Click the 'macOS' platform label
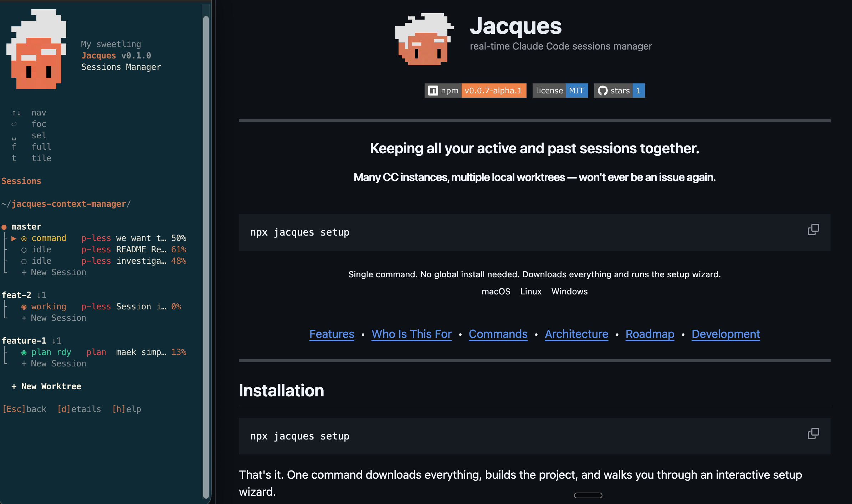 pos(496,292)
